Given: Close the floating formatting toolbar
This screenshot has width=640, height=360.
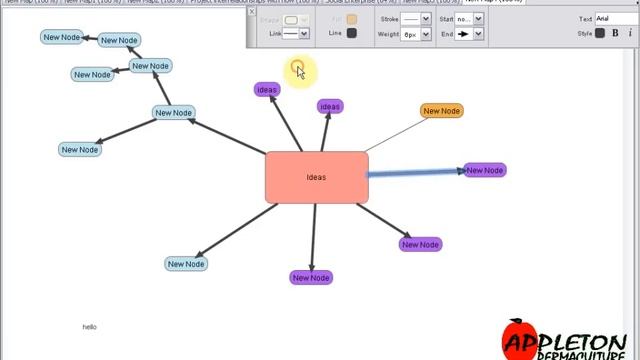Looking at the screenshot, I should pyautogui.click(x=252, y=11).
